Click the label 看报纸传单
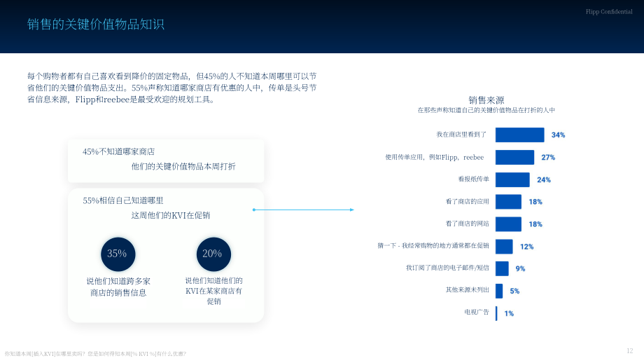Viewport: 644px width, 363px height. (x=474, y=179)
